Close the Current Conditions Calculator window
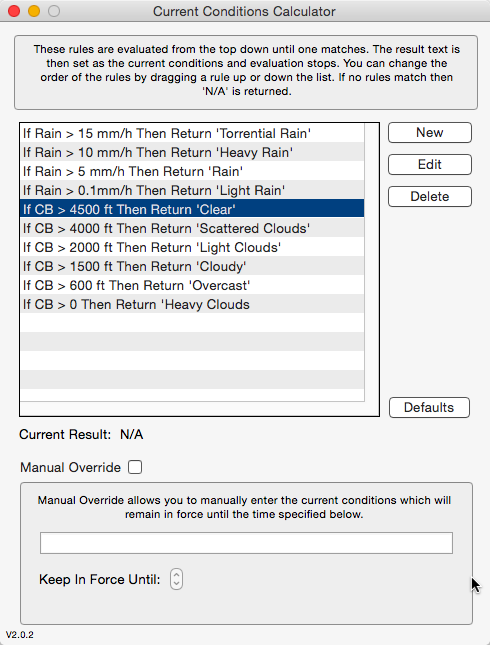This screenshot has width=490, height=645. (x=14, y=11)
